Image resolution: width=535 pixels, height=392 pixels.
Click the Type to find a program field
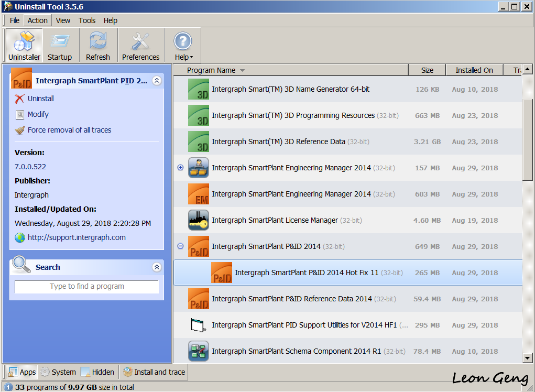tap(86, 287)
